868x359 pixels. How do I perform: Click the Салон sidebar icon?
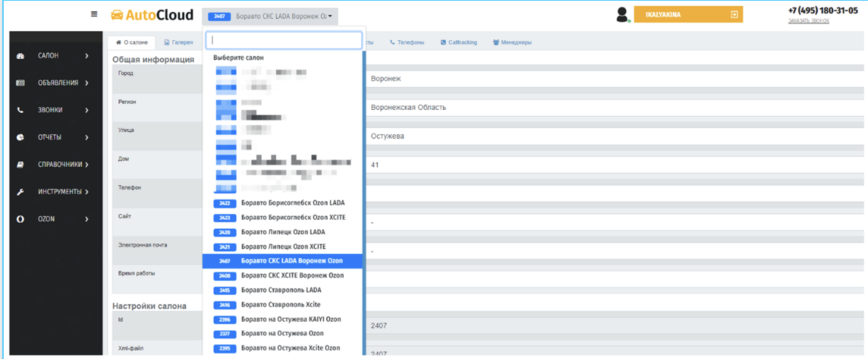(21, 56)
